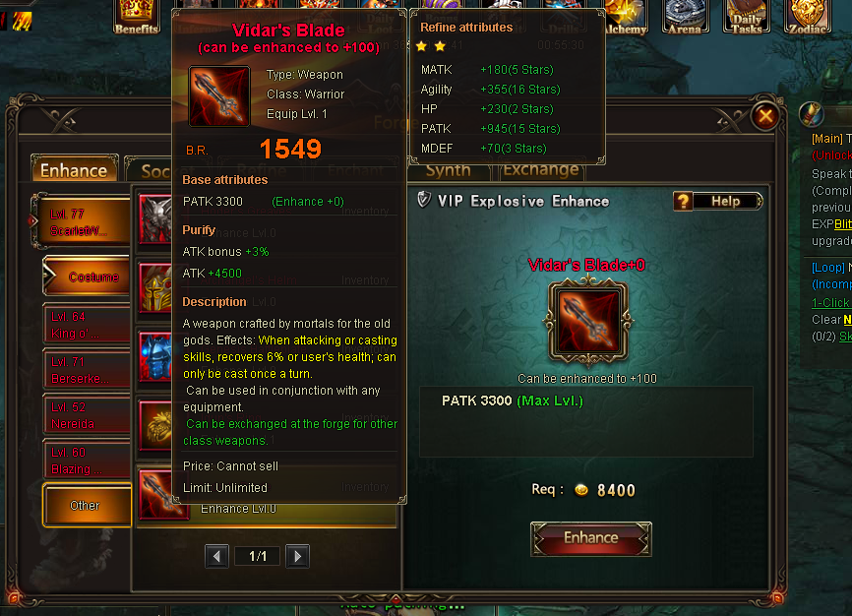Select the winged greaves equipment icon

coord(155,218)
